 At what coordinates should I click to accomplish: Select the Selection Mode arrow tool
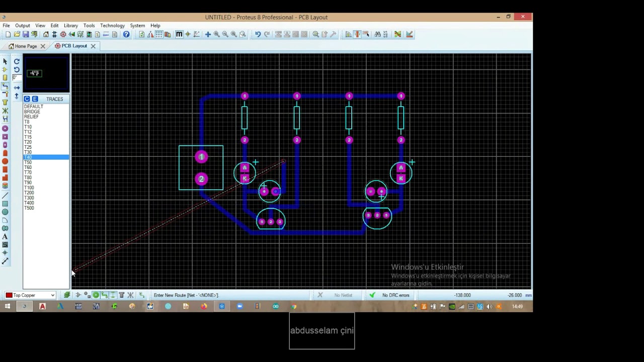[5, 61]
